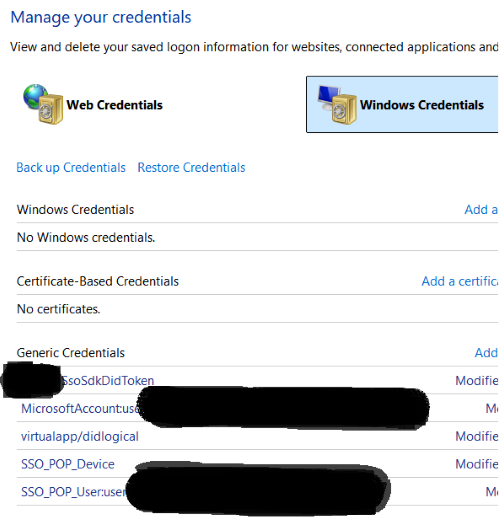
Task: Expand the virtualapp/didlogical credential entry
Action: (80, 437)
